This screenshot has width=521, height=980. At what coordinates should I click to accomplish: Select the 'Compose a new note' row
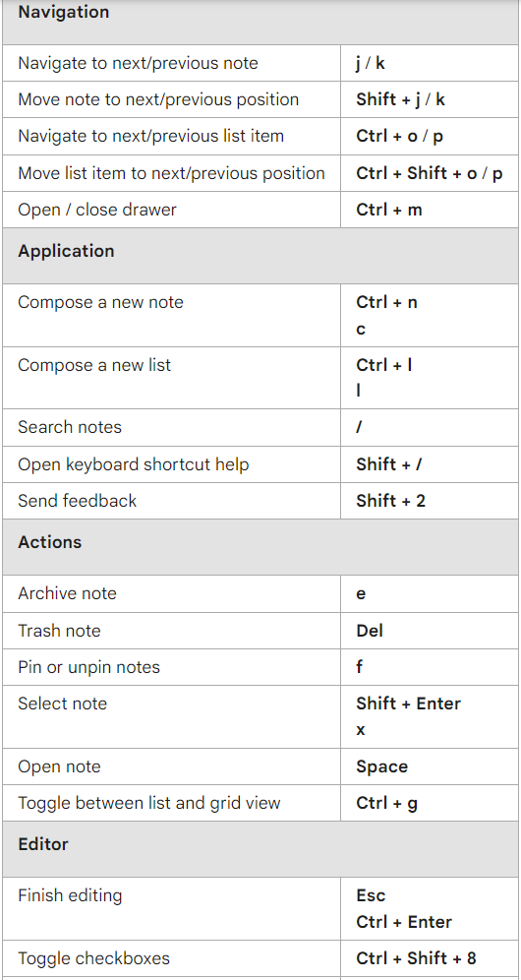[260, 315]
